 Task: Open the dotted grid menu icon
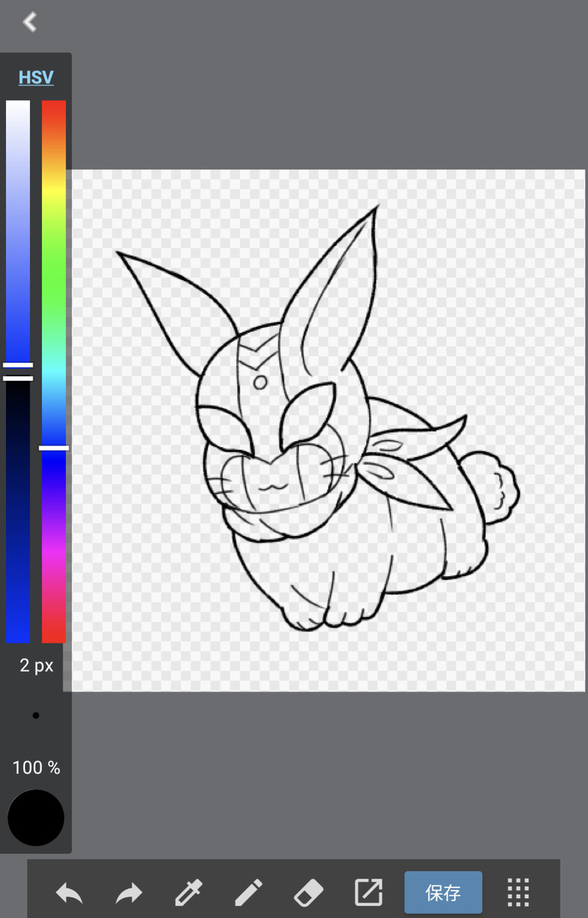[519, 892]
